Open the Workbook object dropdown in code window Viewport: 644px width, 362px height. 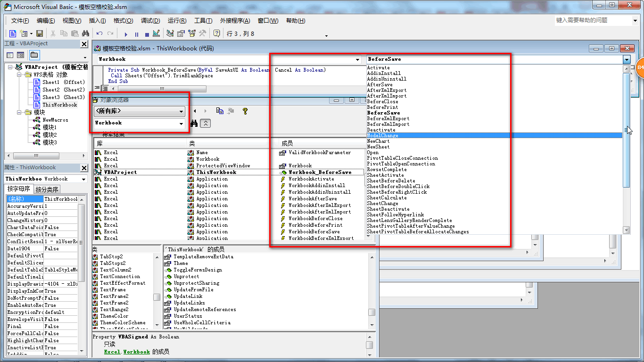(x=357, y=59)
